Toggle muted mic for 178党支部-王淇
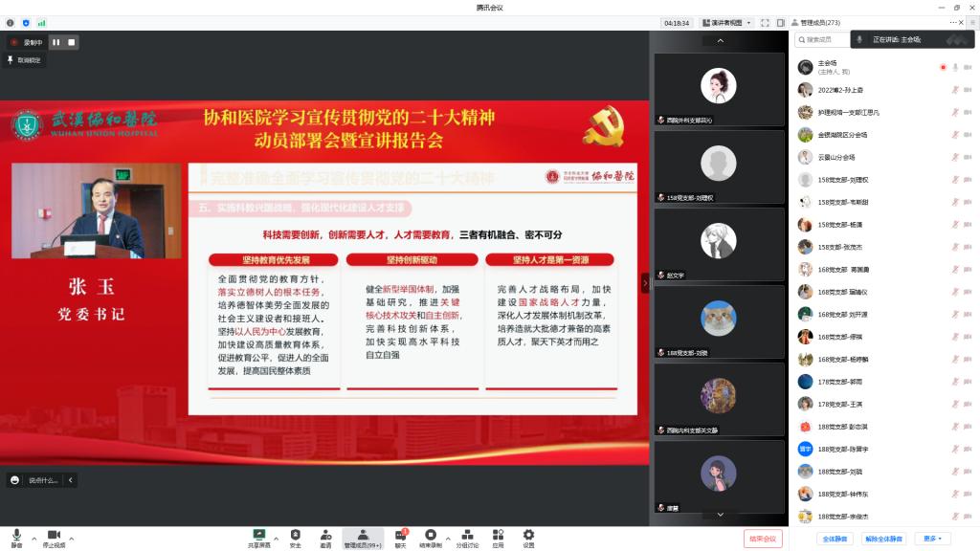980x551 pixels. [956, 405]
